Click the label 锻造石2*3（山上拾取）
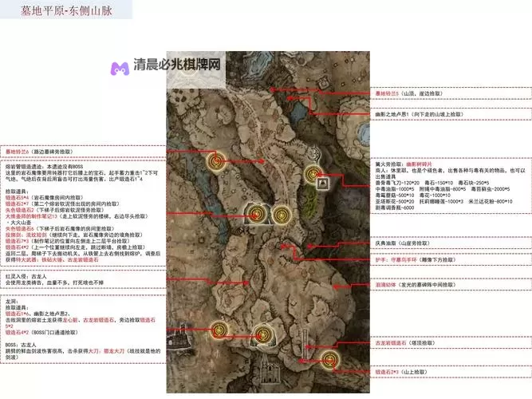The height and width of the screenshot is (399, 532). [x=401, y=372]
